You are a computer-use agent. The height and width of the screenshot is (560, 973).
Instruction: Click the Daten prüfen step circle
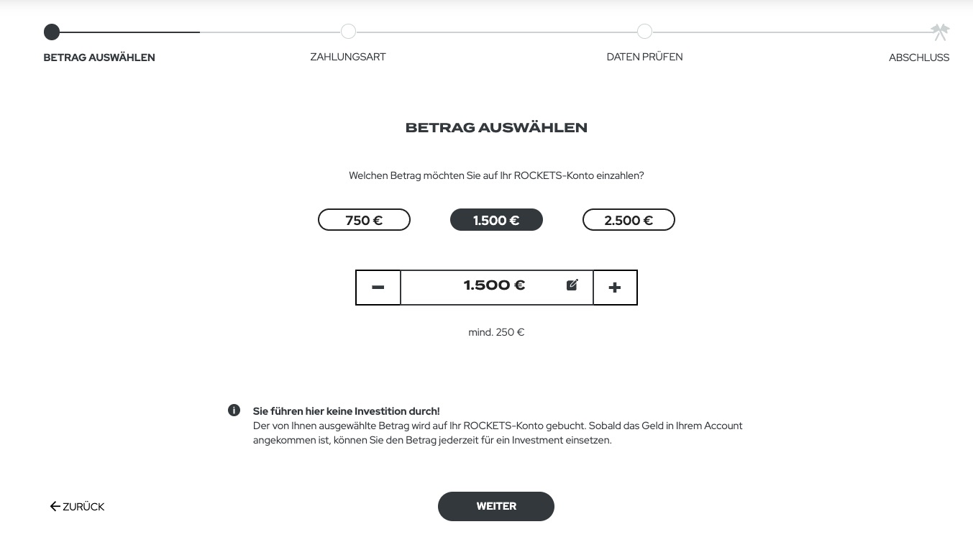coord(644,32)
